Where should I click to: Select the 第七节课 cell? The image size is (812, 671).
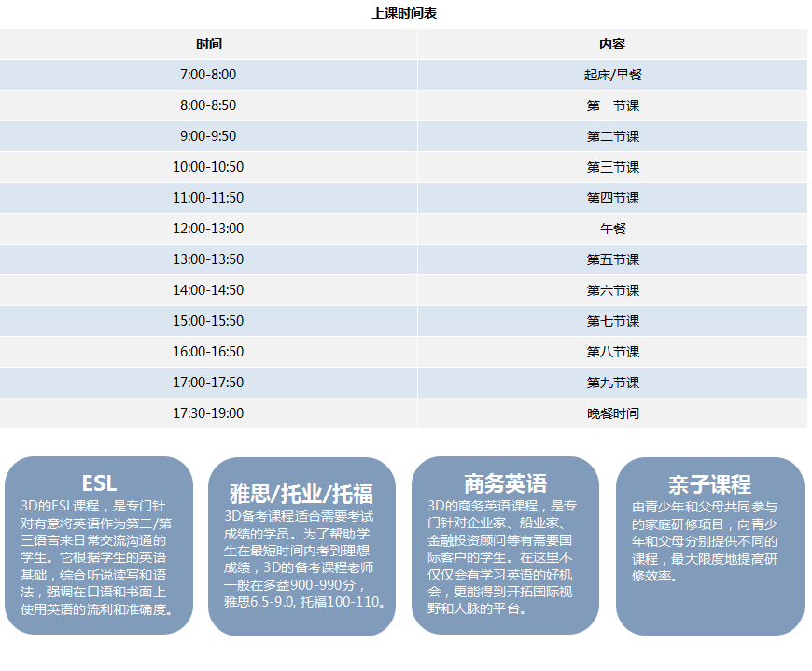tap(612, 321)
